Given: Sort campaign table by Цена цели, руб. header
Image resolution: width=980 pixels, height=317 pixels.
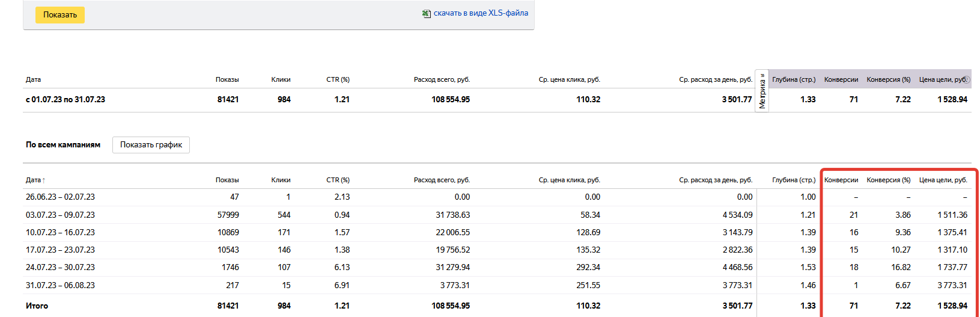Looking at the screenshot, I should 943,180.
